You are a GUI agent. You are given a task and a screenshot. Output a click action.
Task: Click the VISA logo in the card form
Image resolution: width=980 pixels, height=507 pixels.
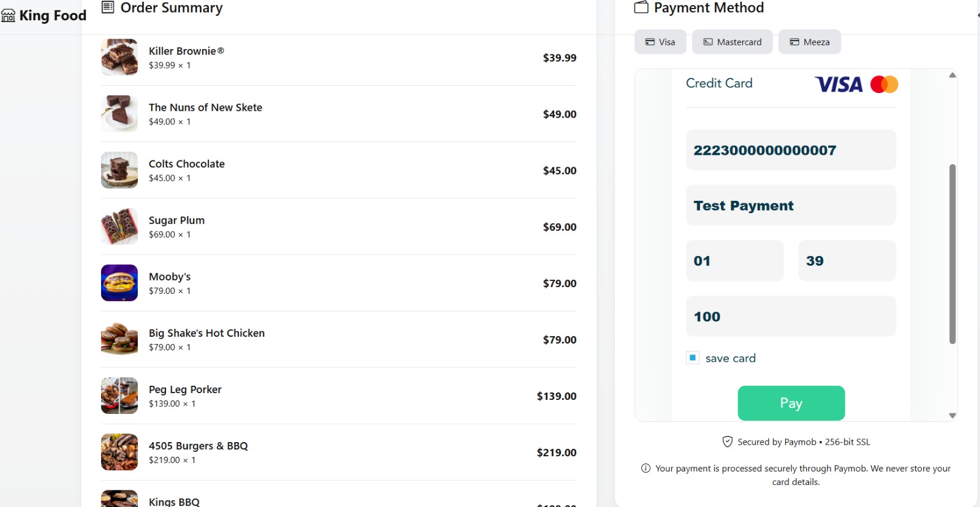(x=839, y=85)
